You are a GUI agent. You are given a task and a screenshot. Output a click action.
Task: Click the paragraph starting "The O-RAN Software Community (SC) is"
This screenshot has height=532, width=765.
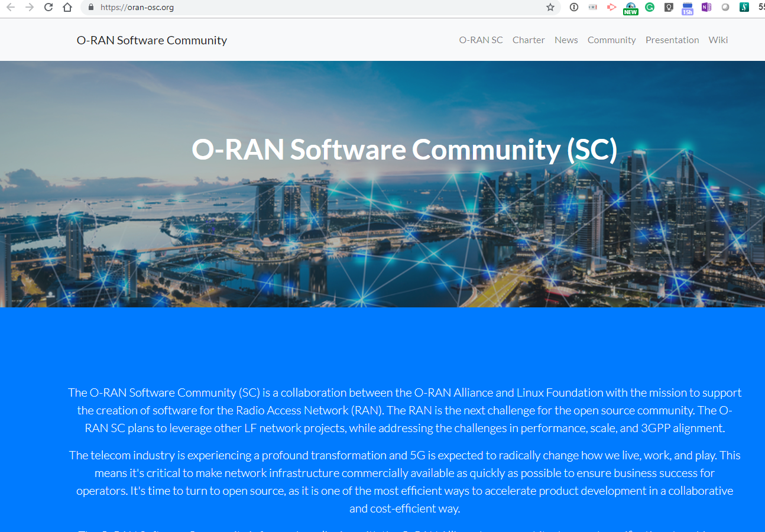click(405, 410)
